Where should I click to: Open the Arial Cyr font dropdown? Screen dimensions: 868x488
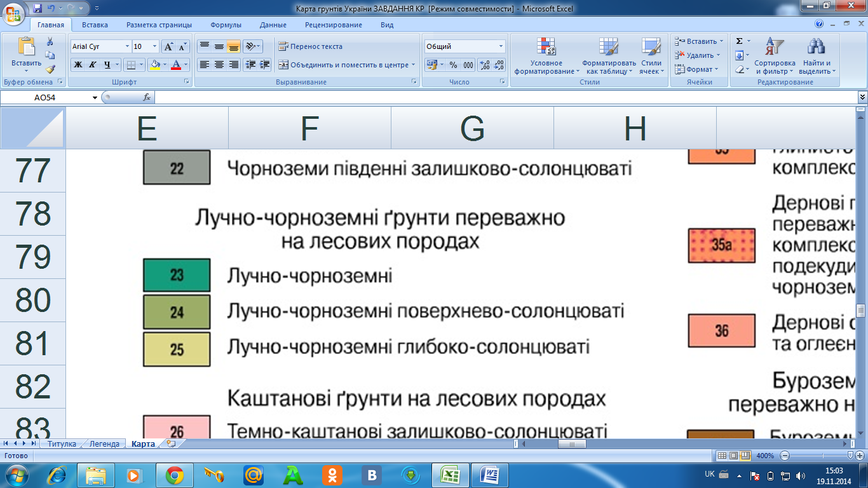pyautogui.click(x=126, y=46)
